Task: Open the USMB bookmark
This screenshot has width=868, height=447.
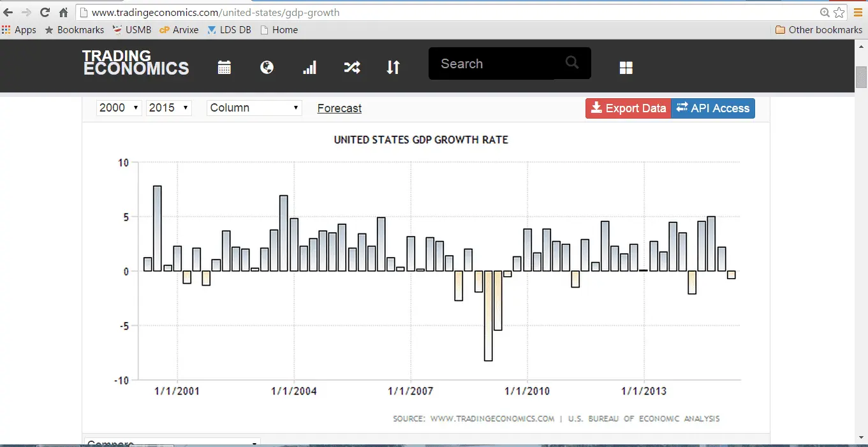Action: pos(132,29)
